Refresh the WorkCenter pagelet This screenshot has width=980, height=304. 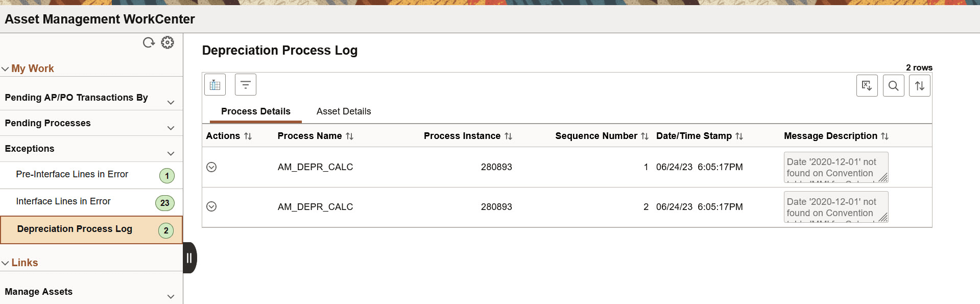coord(149,42)
